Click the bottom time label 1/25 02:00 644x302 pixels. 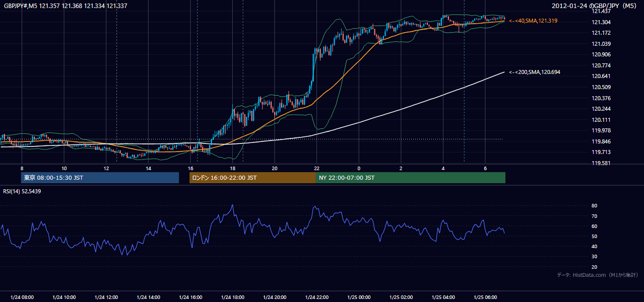(x=401, y=297)
